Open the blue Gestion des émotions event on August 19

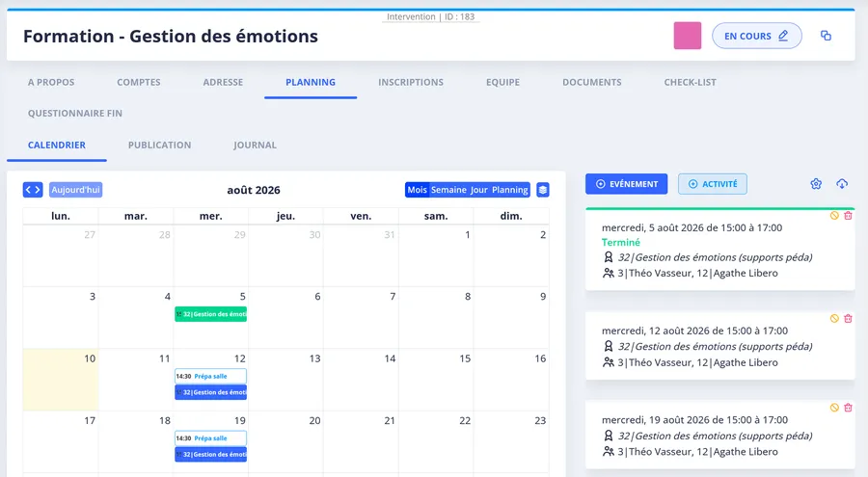tap(211, 454)
